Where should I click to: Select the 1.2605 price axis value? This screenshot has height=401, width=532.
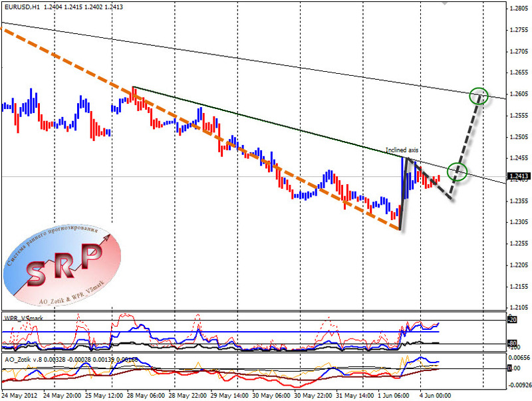click(x=519, y=94)
